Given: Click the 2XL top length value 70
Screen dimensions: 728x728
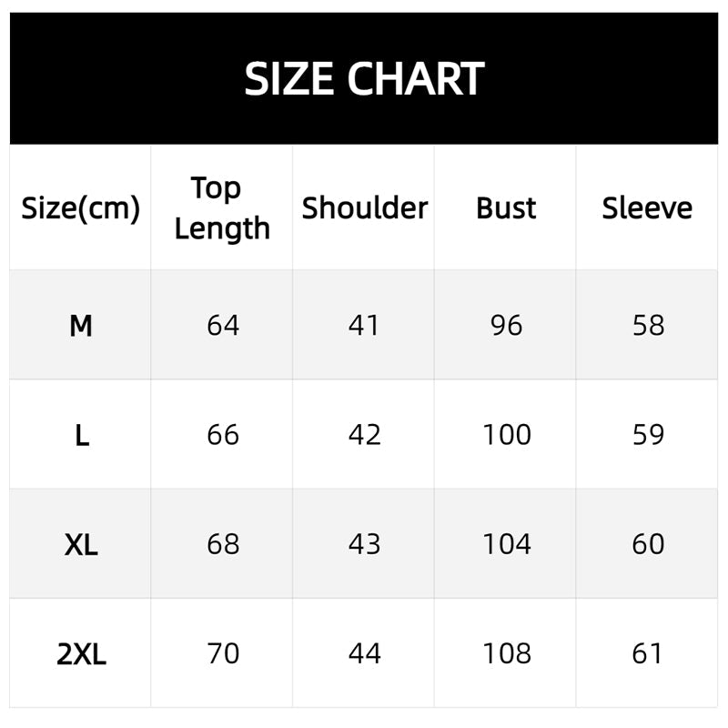Looking at the screenshot, I should click(223, 653).
